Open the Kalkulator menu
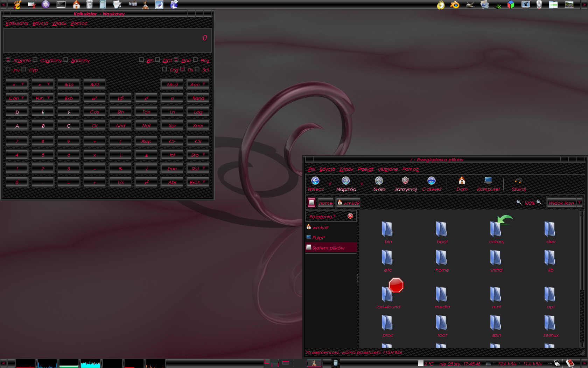Image resolution: width=588 pixels, height=368 pixels. (17, 23)
